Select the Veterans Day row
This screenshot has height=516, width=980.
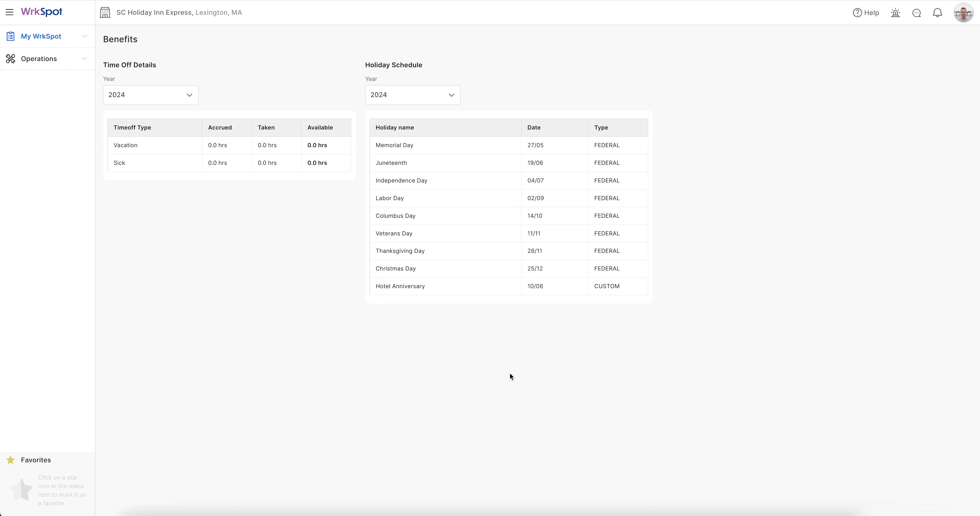tap(509, 233)
